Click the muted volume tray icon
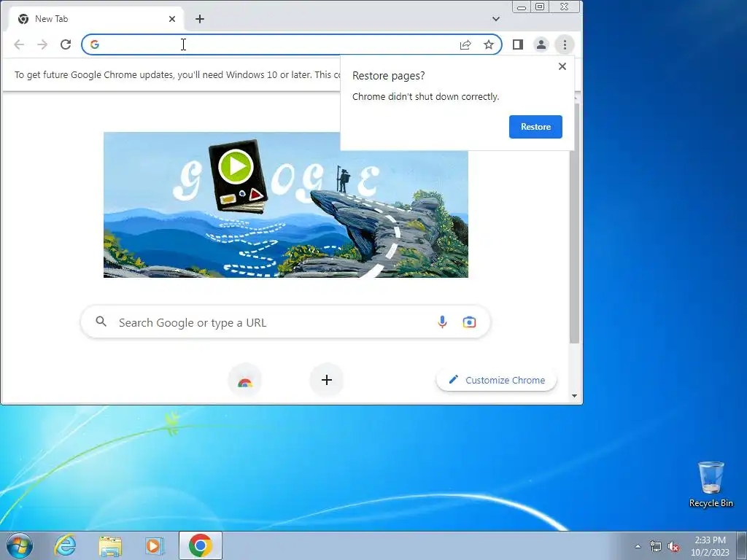 tap(673, 546)
